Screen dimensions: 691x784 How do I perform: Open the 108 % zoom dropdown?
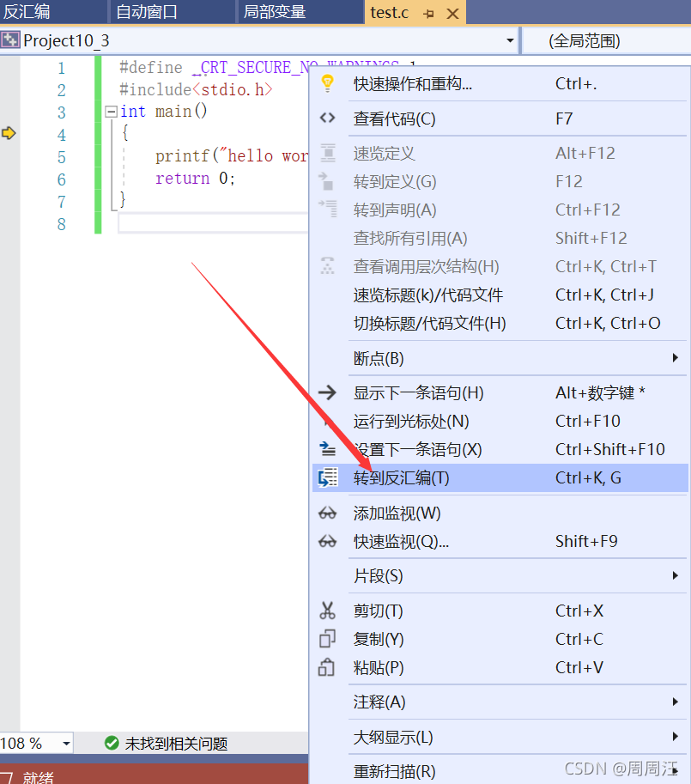[66, 744]
